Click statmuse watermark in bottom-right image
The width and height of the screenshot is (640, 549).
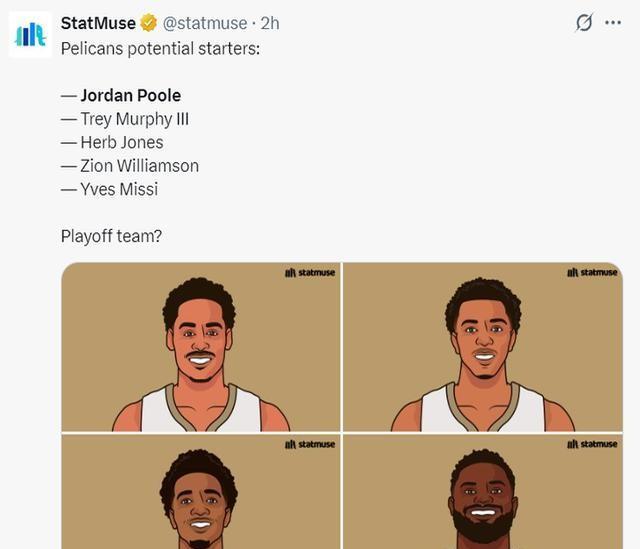click(x=592, y=444)
